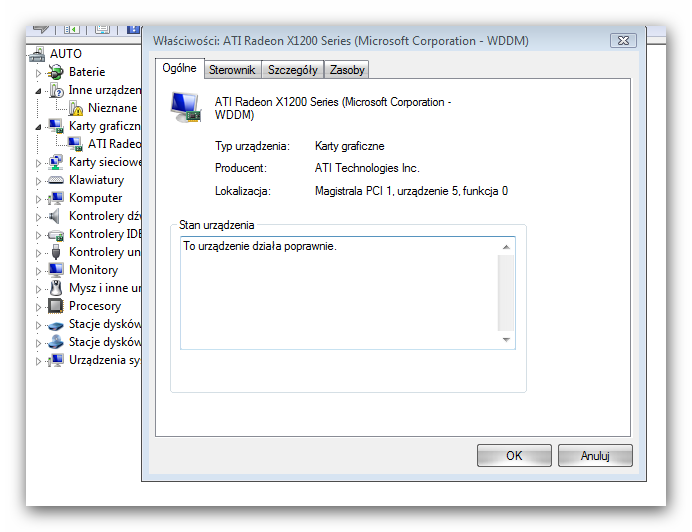The height and width of the screenshot is (532, 692).
Task: Expand the Mysz i inne node
Action: click(x=38, y=289)
